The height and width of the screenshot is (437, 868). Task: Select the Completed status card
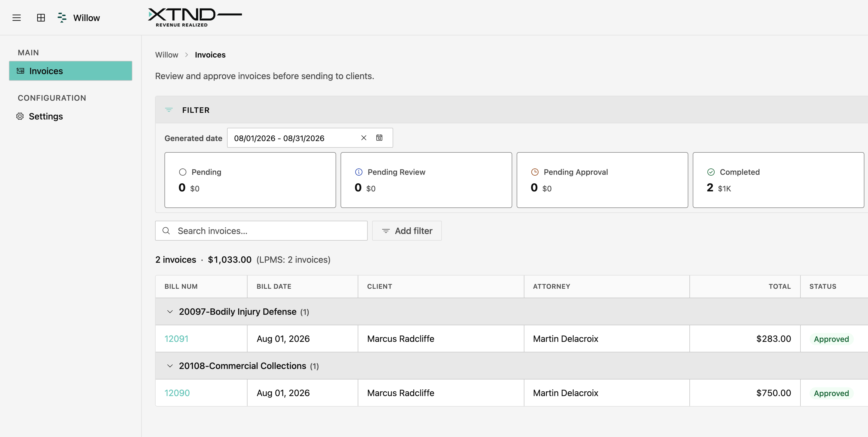[x=778, y=180]
